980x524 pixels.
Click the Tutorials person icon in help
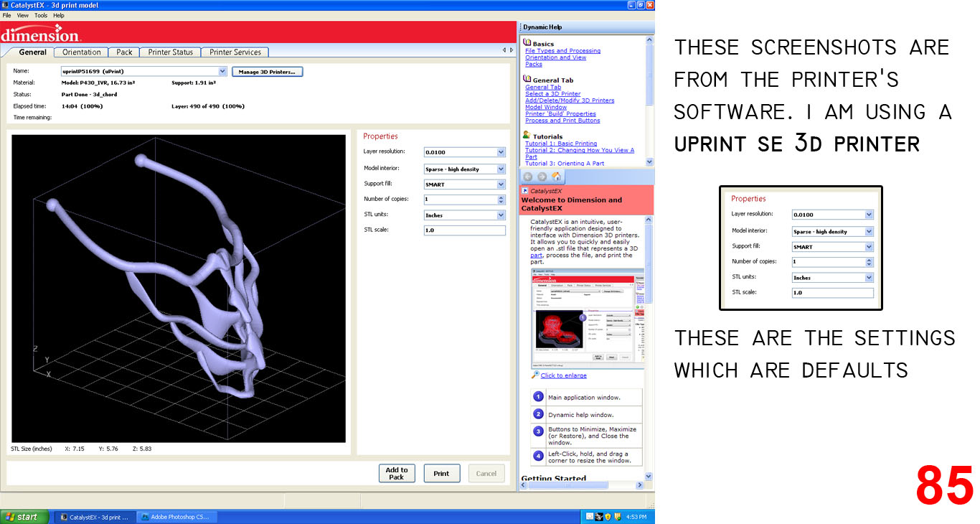(x=527, y=136)
